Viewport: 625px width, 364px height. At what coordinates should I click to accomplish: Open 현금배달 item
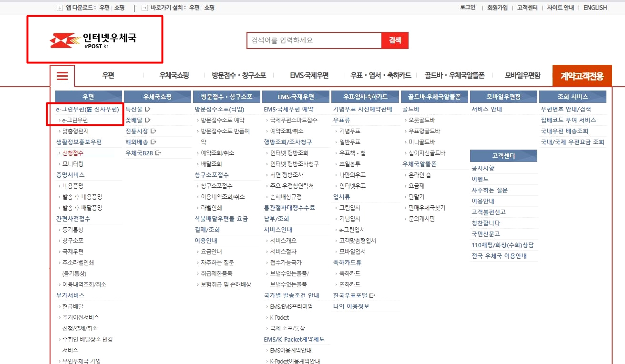tap(73, 306)
